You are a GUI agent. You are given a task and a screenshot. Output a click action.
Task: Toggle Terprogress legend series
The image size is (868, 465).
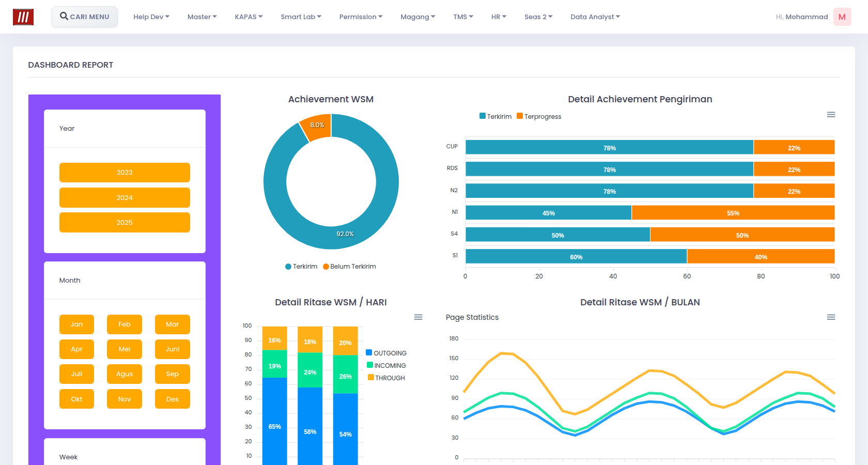click(539, 116)
